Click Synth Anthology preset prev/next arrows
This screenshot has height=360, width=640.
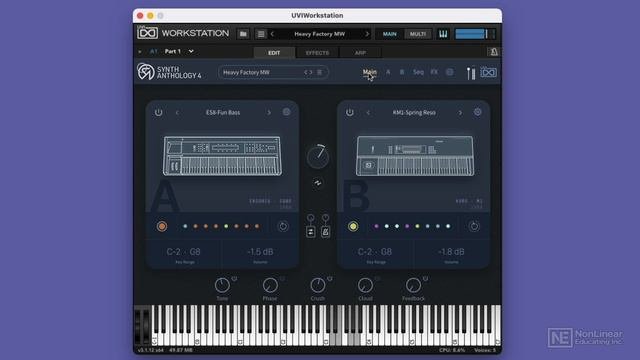click(308, 72)
